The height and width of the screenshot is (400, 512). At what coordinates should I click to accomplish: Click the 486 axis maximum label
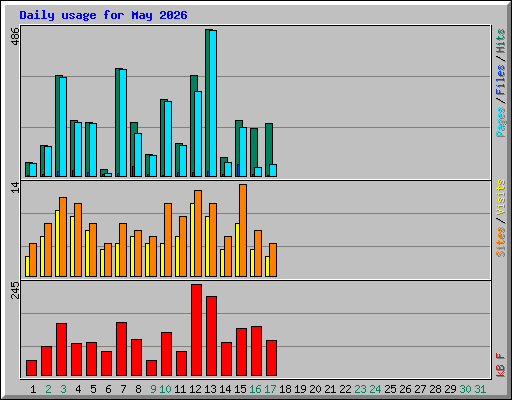15,37
